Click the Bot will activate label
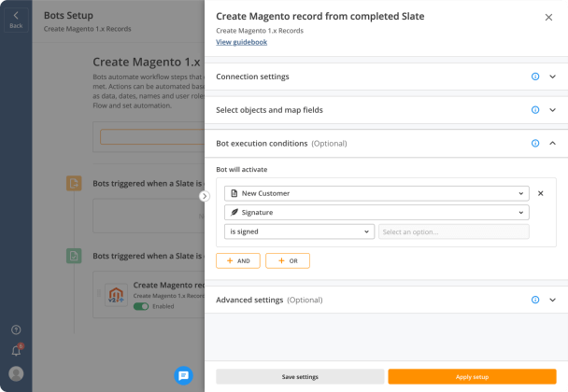This screenshot has height=392, width=568. [242, 169]
